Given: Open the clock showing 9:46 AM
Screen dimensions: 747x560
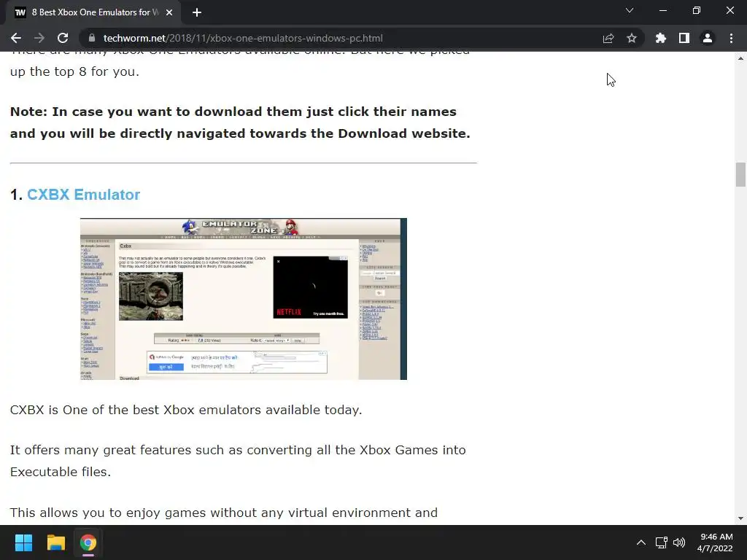Looking at the screenshot, I should (715, 542).
